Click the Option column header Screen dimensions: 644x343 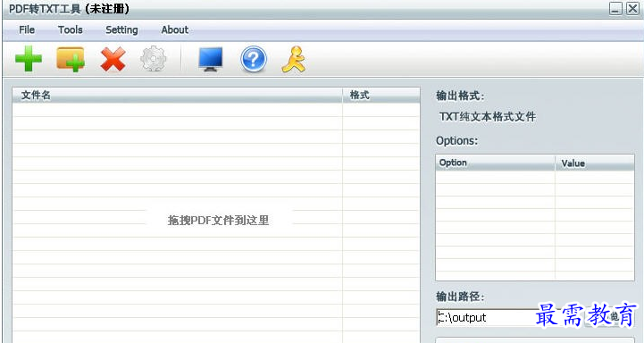[x=496, y=163]
